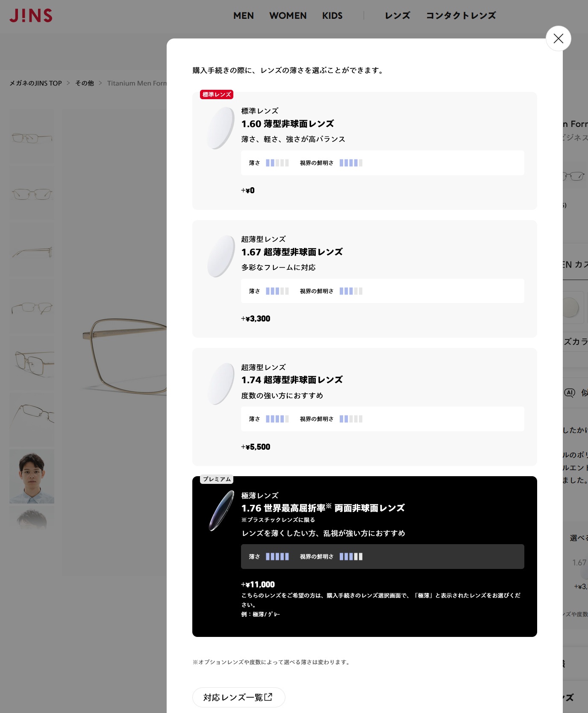Click the 1.76 premium lens icon
The image size is (588, 713).
coord(221,511)
